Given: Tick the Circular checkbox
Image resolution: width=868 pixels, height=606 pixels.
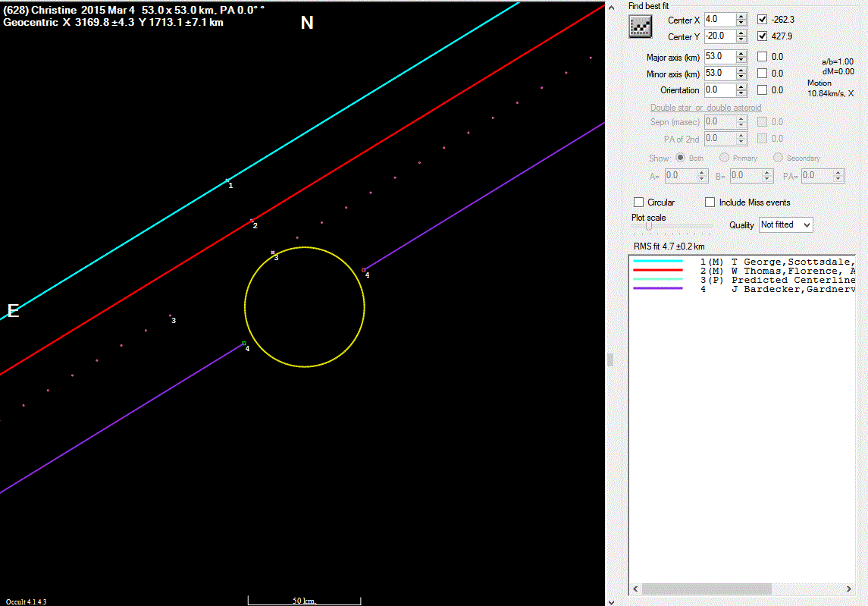Looking at the screenshot, I should coord(639,203).
